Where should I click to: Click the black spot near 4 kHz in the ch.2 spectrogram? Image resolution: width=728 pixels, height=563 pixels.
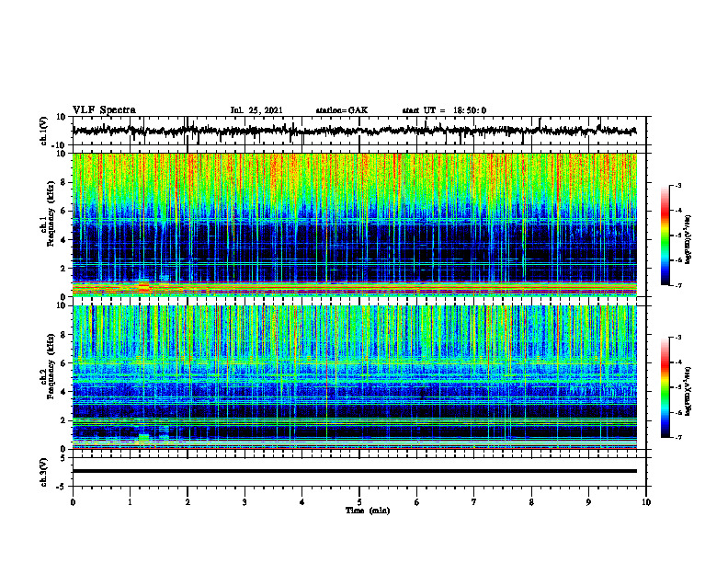[422, 395]
